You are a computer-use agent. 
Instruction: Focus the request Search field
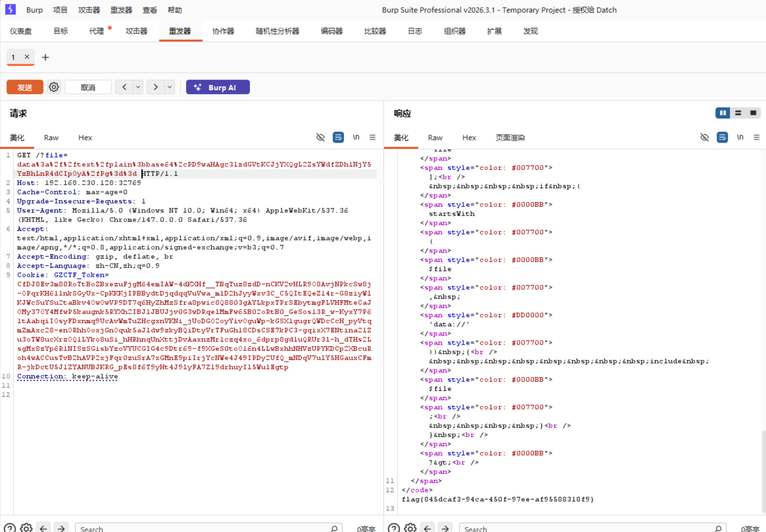click(x=208, y=528)
